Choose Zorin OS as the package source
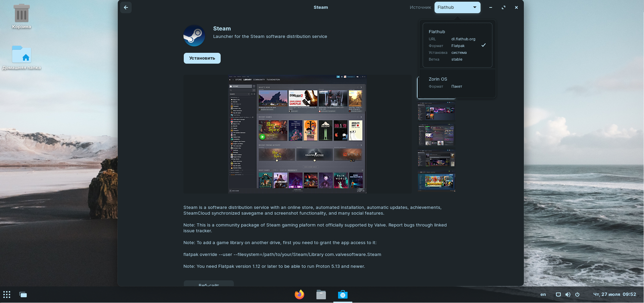The height and width of the screenshot is (303, 644). [x=457, y=83]
